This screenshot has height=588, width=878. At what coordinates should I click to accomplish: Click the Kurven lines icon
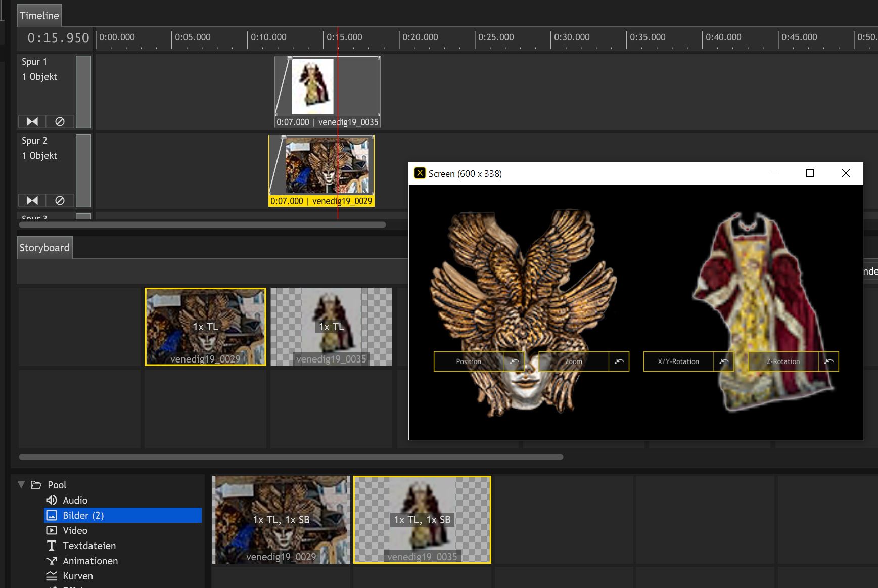click(52, 576)
